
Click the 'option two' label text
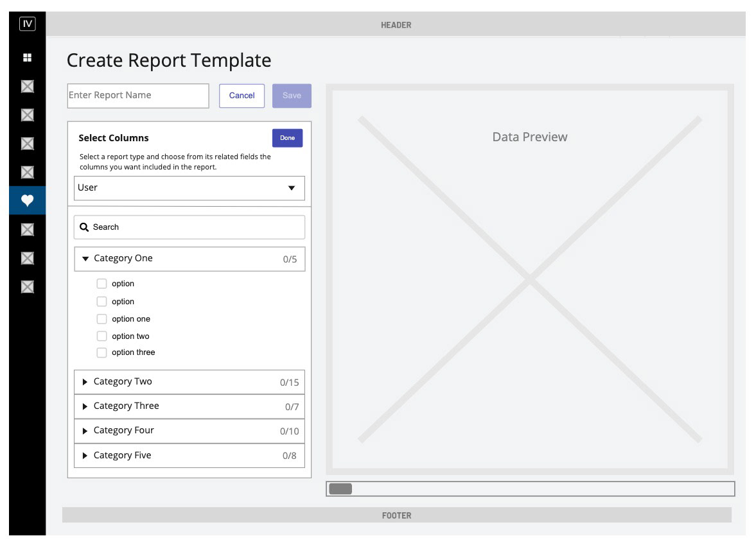tap(130, 336)
